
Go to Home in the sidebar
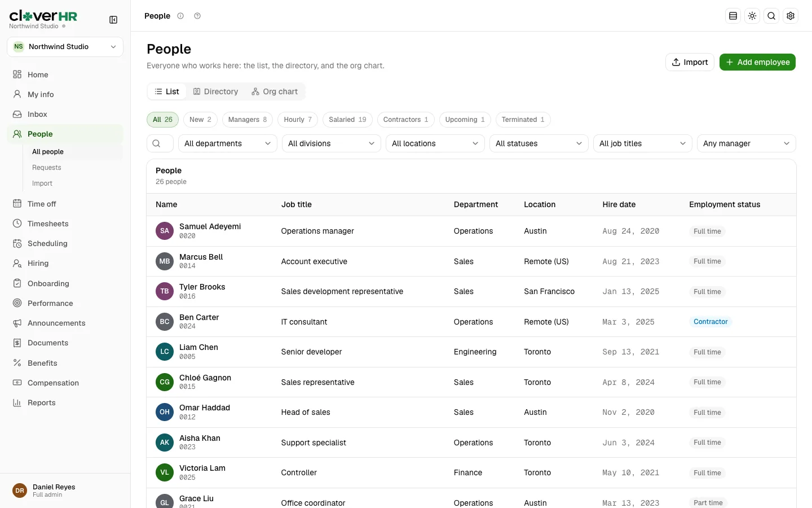point(65,75)
